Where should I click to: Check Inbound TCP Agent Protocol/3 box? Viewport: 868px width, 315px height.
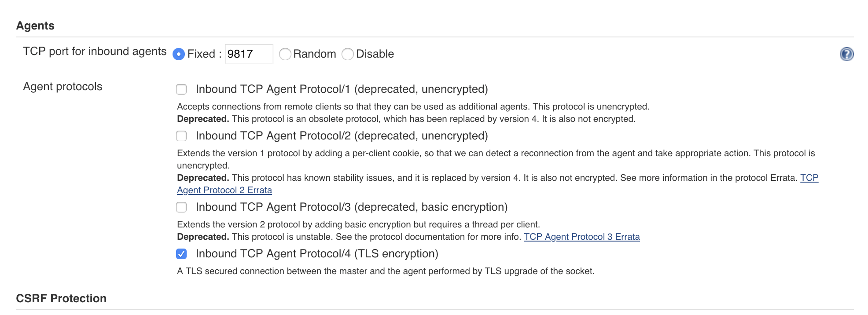click(x=181, y=207)
